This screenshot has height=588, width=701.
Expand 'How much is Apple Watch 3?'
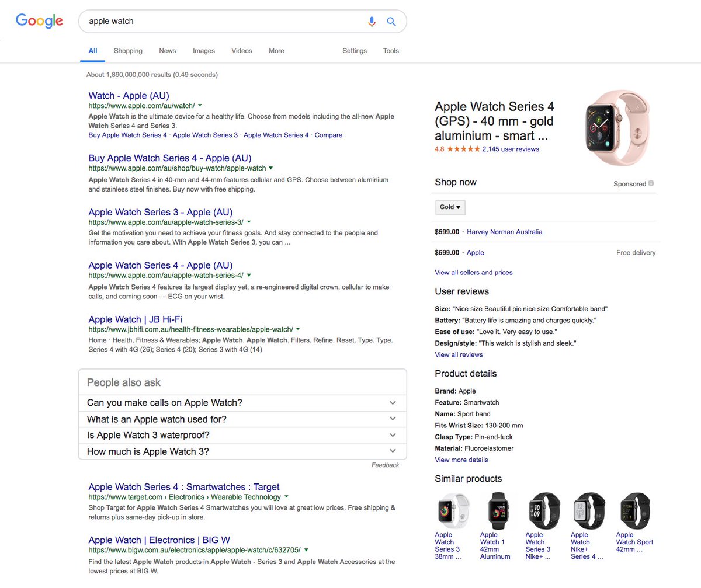(x=242, y=451)
